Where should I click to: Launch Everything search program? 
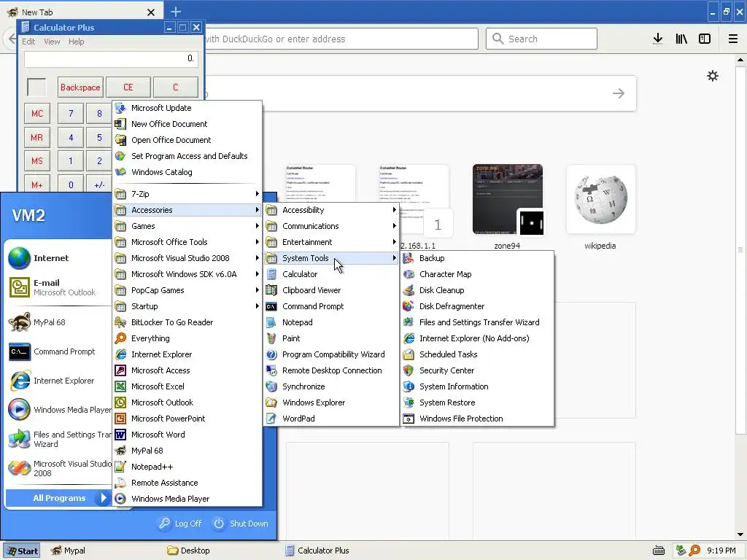(187, 338)
